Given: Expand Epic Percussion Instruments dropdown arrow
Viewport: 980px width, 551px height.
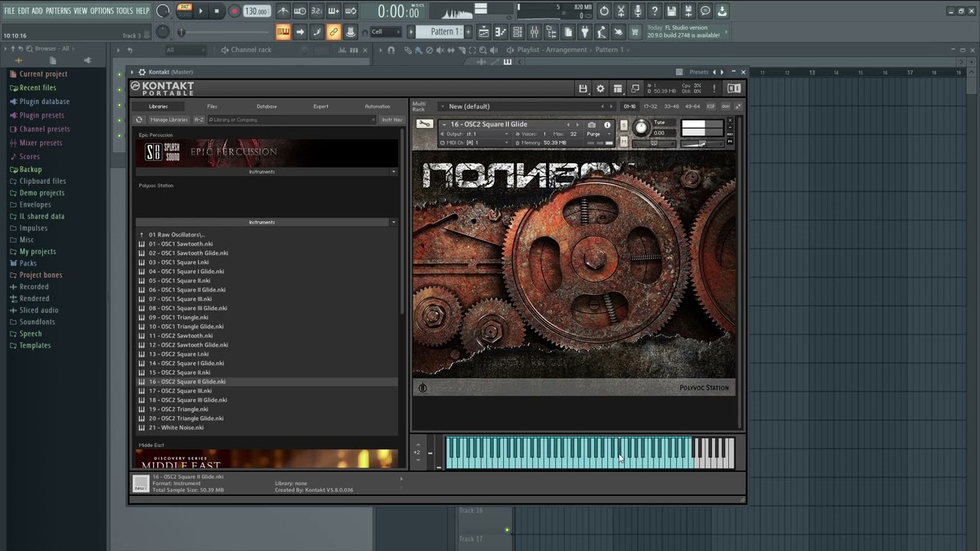Looking at the screenshot, I should click(x=394, y=171).
